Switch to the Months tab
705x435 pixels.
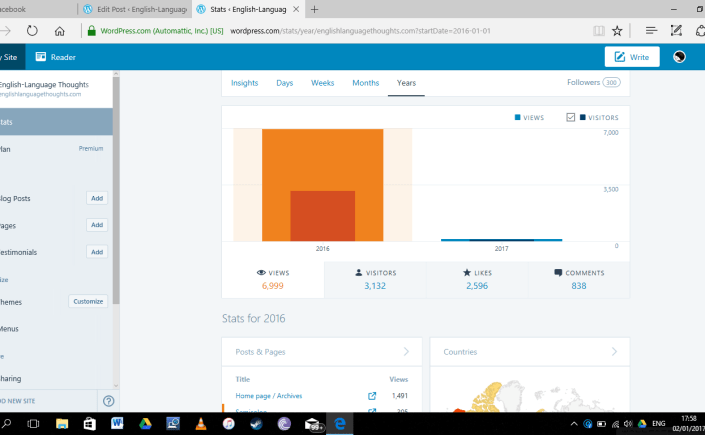coord(365,83)
